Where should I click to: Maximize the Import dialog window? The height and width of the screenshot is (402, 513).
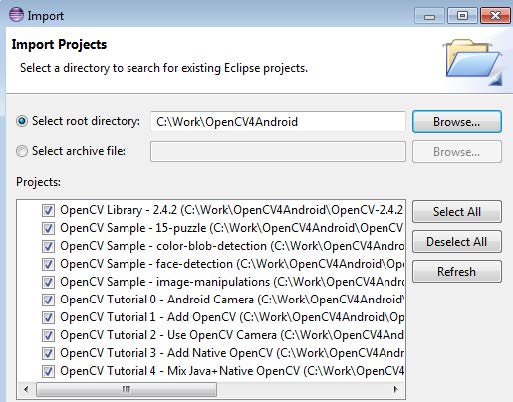click(462, 16)
